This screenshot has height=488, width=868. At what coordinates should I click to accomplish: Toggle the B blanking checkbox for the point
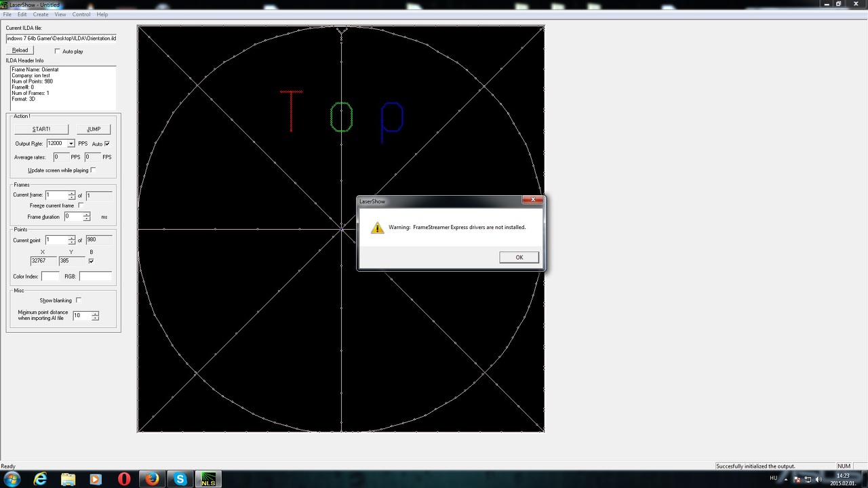point(91,261)
